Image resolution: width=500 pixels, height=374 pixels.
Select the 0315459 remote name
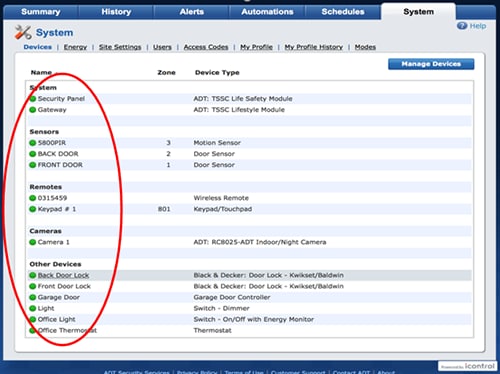(52, 198)
